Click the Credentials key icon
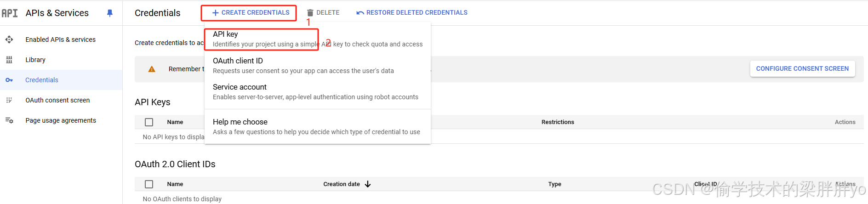 pos(9,80)
